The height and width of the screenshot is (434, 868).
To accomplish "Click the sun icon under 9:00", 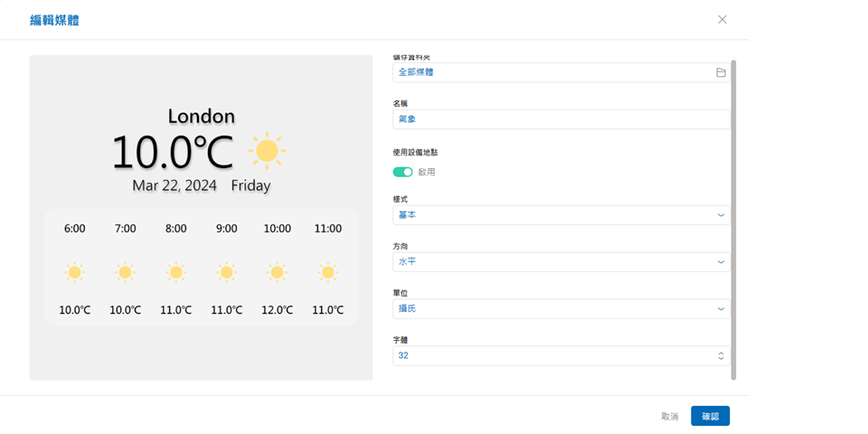I will point(227,272).
